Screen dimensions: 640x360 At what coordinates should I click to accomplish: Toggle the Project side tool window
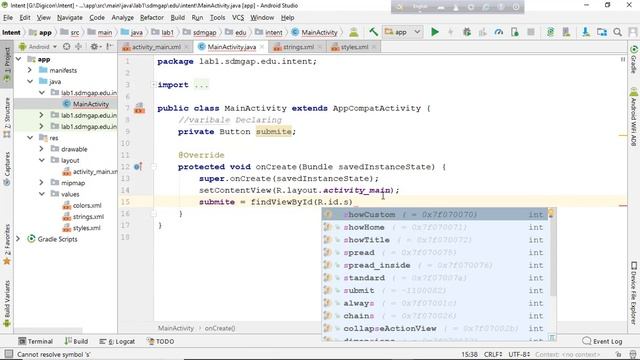tap(7, 65)
